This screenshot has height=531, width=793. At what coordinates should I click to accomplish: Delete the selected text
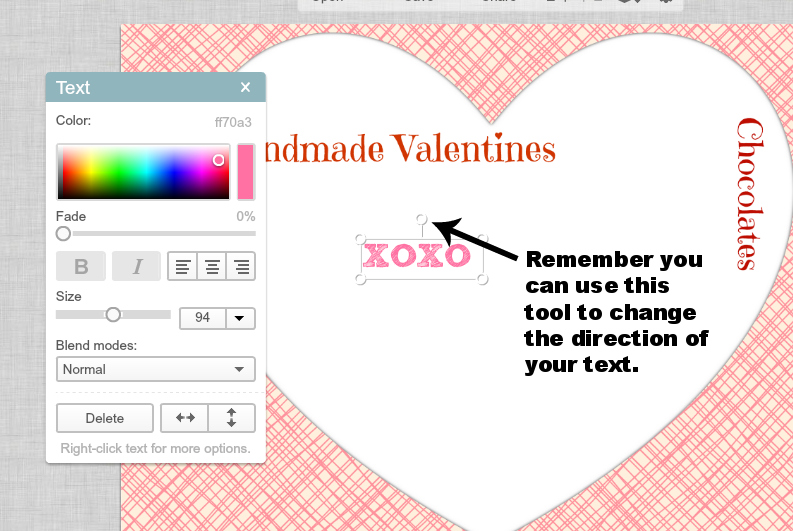105,418
